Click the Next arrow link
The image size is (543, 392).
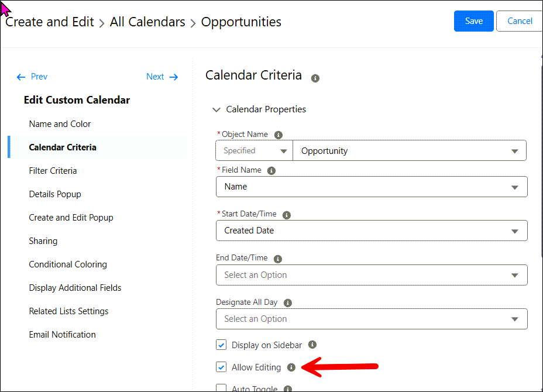pos(162,77)
